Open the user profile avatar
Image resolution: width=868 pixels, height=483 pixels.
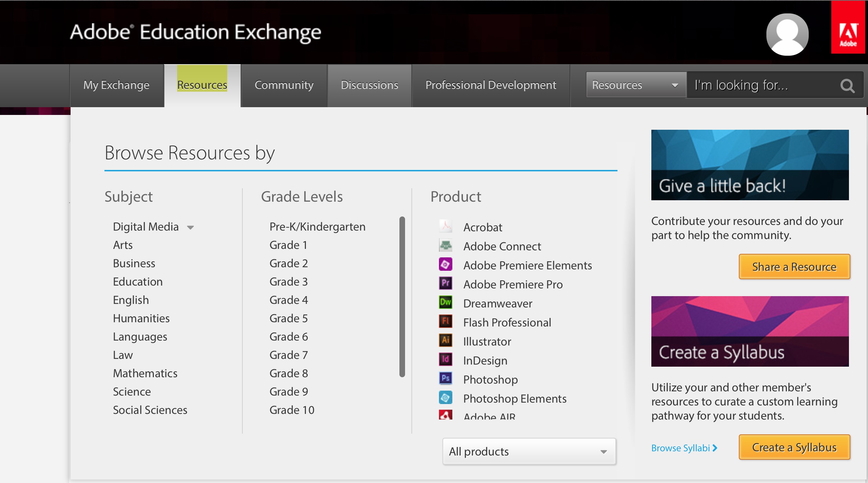787,34
